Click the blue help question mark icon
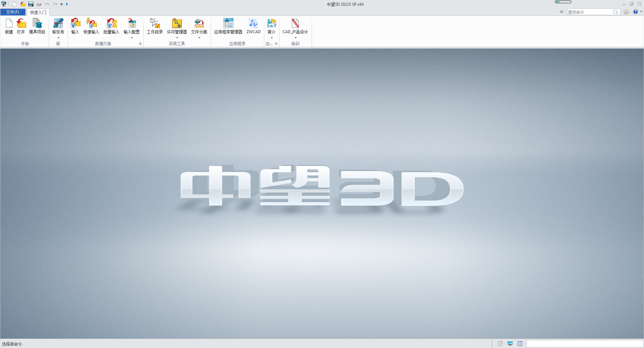 pyautogui.click(x=635, y=12)
